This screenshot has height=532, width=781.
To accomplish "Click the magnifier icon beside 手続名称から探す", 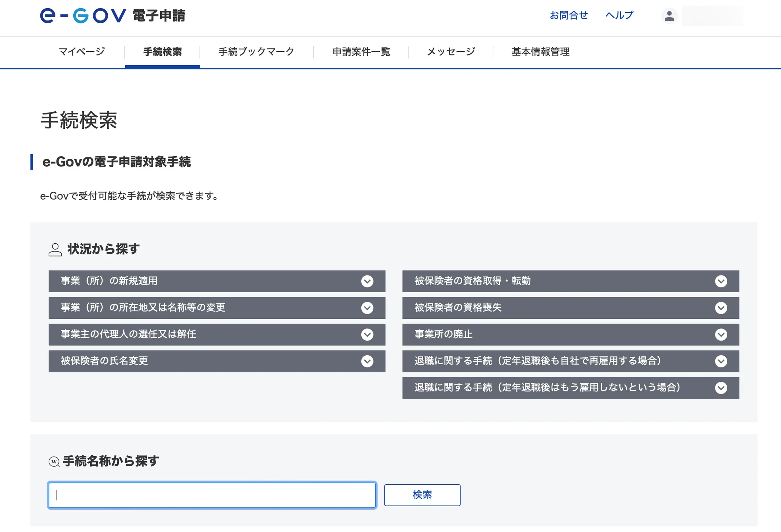I will (54, 462).
